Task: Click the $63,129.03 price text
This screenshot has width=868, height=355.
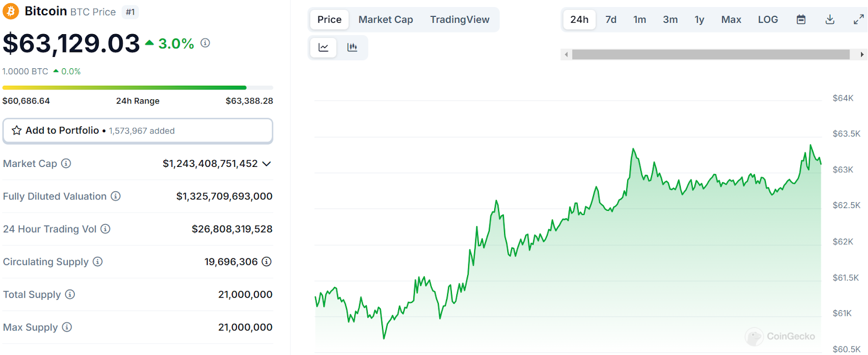Action: click(71, 43)
